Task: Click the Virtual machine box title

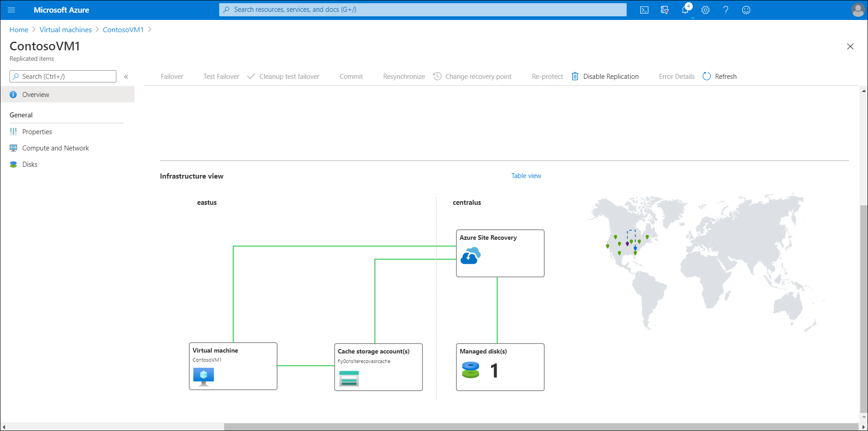Action: click(x=215, y=350)
